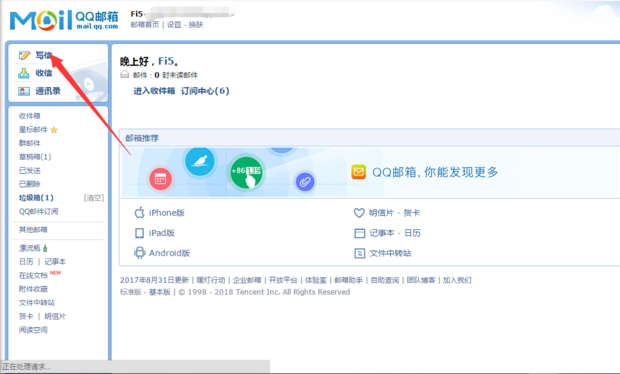Click the envelope icon beside unread mail count
This screenshot has height=374, width=620.
pyautogui.click(x=125, y=74)
